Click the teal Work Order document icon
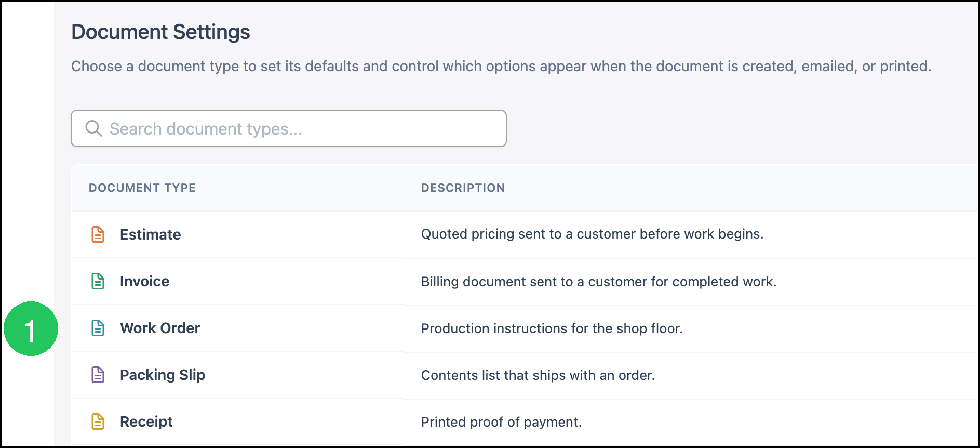Viewport: 980px width, 448px height. (98, 328)
